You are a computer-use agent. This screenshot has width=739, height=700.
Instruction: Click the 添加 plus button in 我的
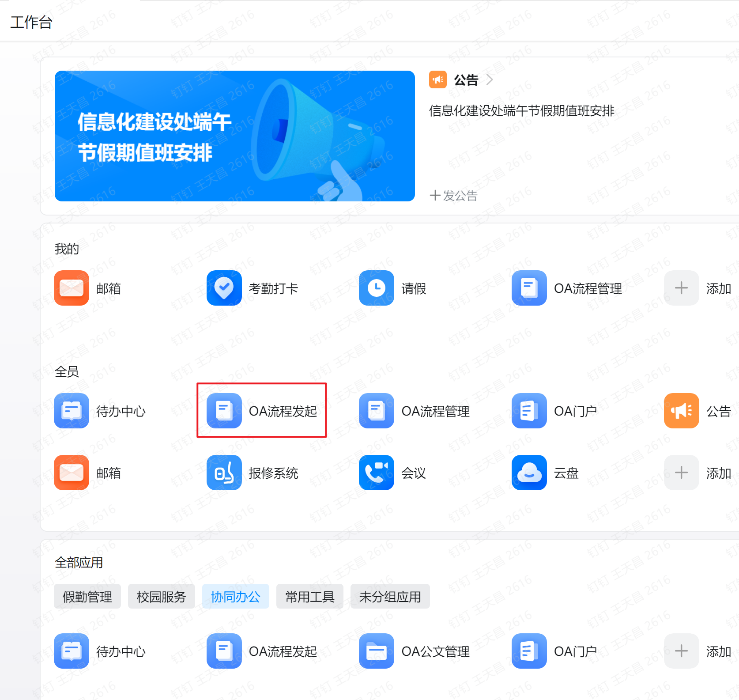tap(681, 288)
